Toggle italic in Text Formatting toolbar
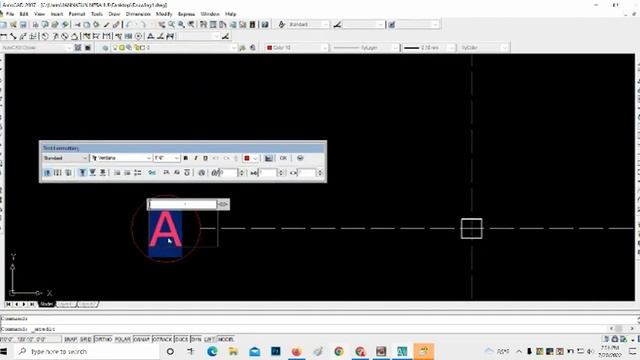Screen dimensions: 640x360 pos(196,158)
